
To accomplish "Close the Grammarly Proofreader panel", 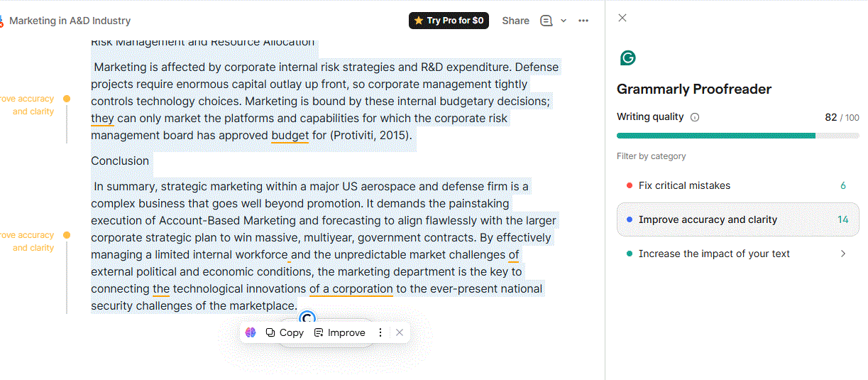I will point(622,18).
